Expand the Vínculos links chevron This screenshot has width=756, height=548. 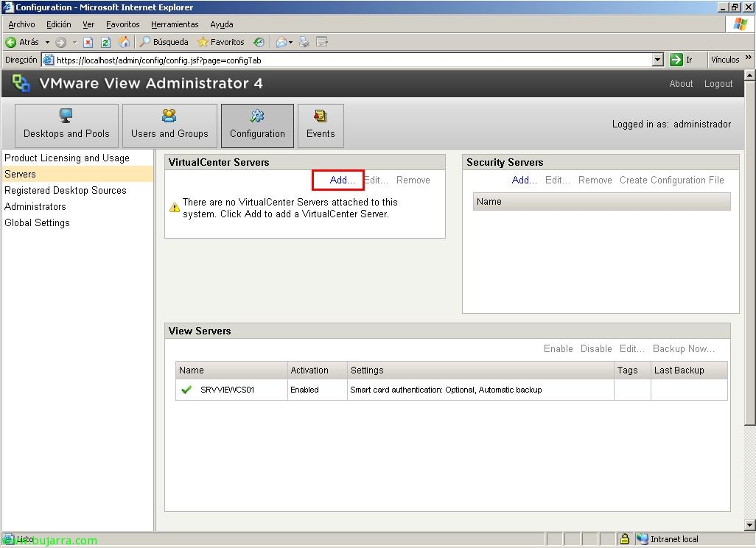(x=749, y=57)
